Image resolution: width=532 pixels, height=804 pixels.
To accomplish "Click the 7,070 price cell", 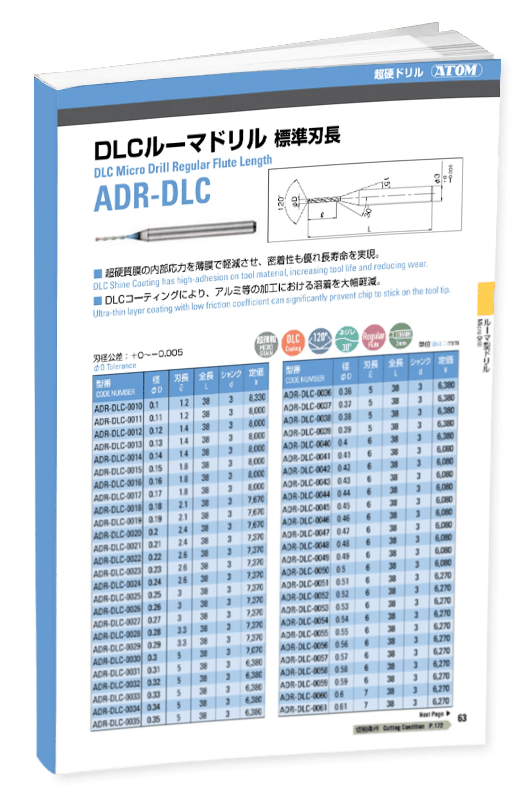I will (255, 650).
